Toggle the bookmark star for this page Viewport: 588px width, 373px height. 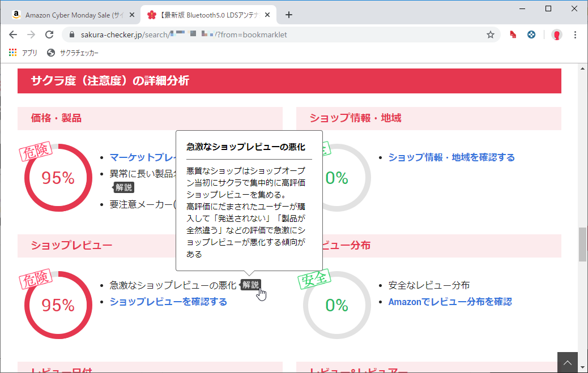[490, 34]
